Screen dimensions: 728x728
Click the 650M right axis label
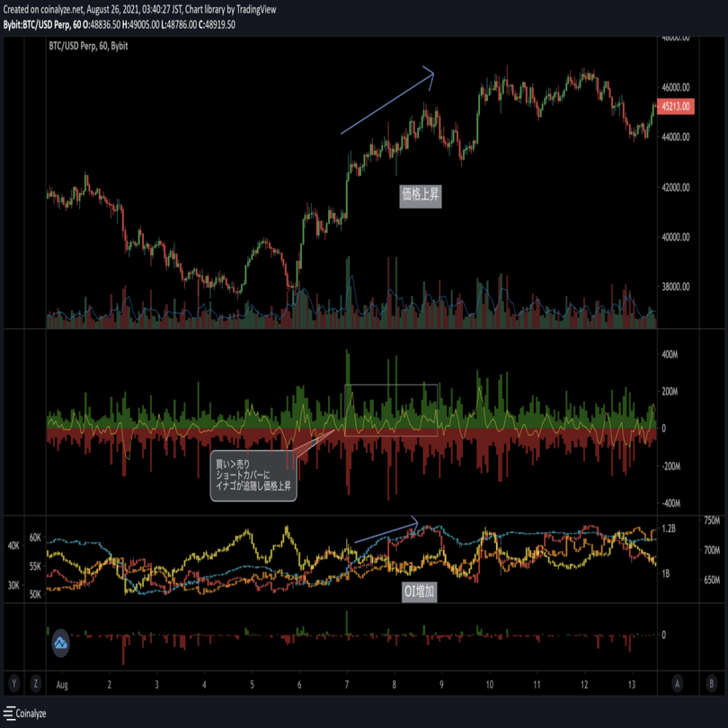point(712,580)
